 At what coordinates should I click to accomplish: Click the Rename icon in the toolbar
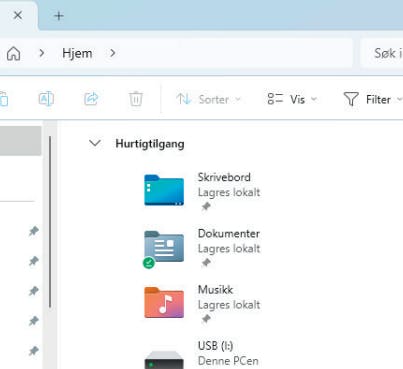coord(46,99)
